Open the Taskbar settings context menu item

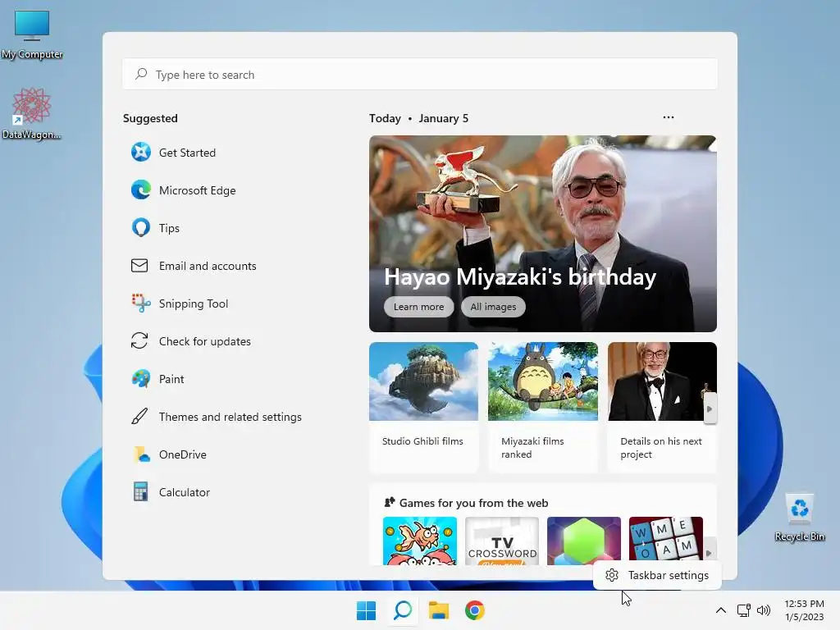[657, 575]
